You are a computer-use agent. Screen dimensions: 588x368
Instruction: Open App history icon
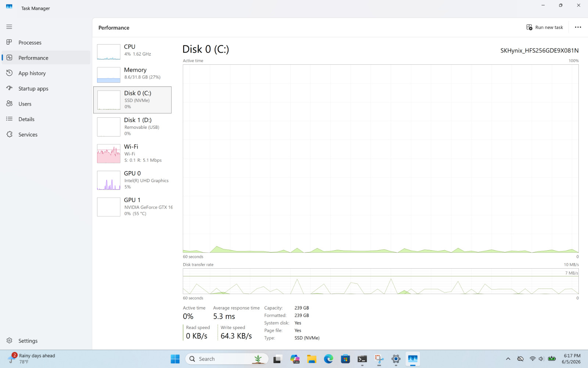coord(9,73)
